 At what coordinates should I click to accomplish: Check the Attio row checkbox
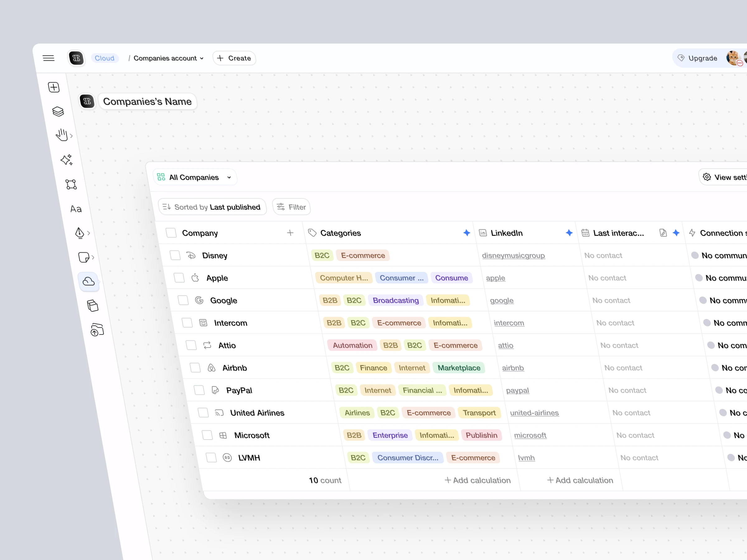pyautogui.click(x=191, y=345)
